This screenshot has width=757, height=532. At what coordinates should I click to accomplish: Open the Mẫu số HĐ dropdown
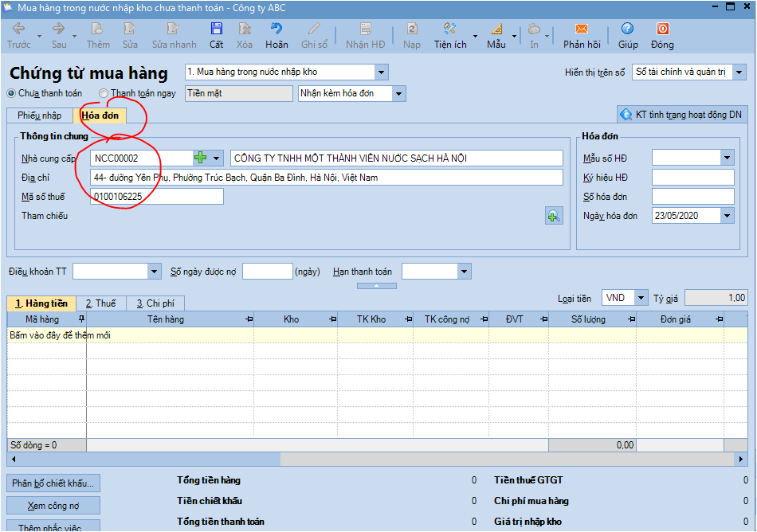tap(727, 157)
